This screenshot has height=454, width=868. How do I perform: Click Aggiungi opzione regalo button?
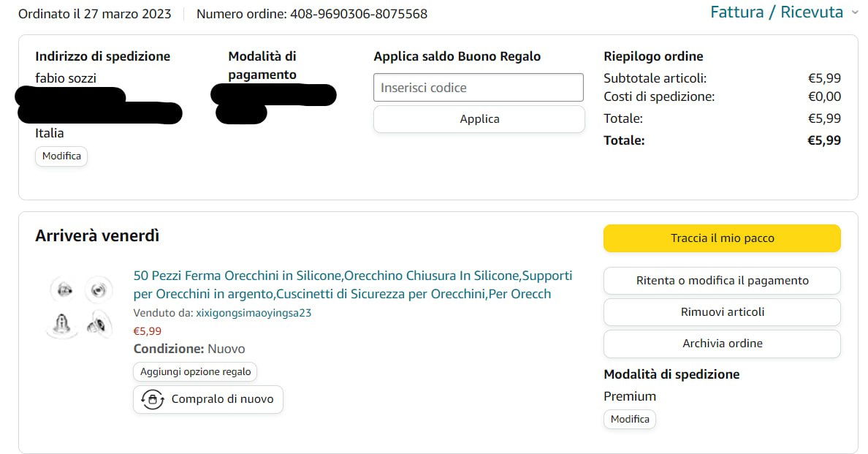[195, 371]
